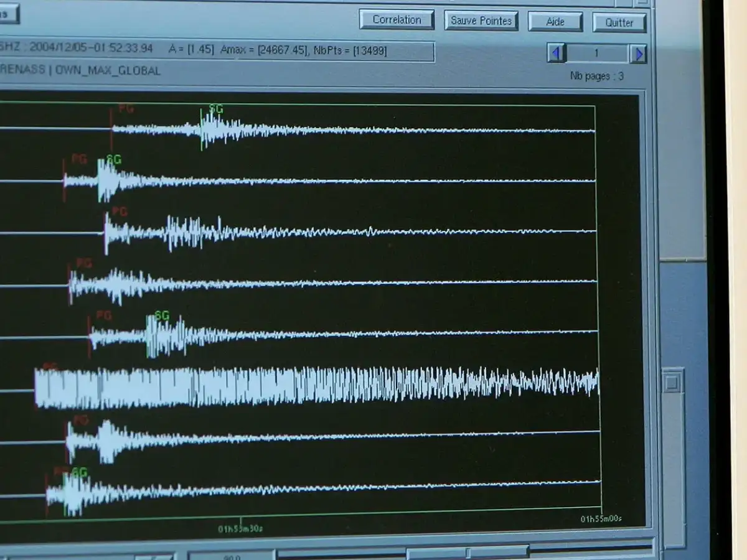Select the green SG pick on the bottom trace
747x560 pixels.
pos(80,472)
